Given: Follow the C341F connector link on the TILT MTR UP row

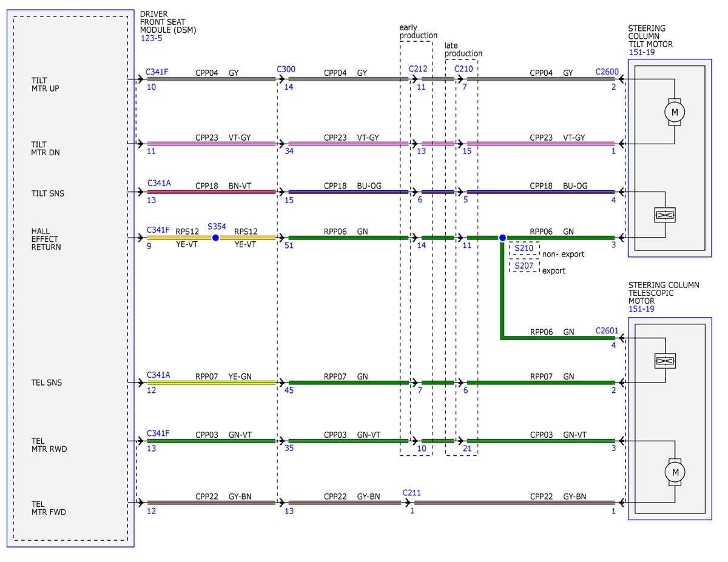Looking at the screenshot, I should coord(157,72).
